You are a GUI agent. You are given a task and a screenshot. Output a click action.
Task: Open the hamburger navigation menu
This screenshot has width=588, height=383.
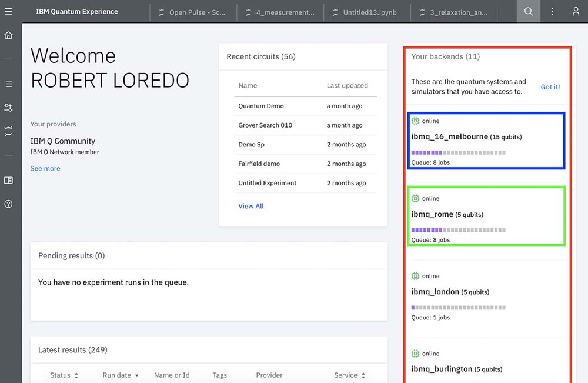tap(8, 11)
